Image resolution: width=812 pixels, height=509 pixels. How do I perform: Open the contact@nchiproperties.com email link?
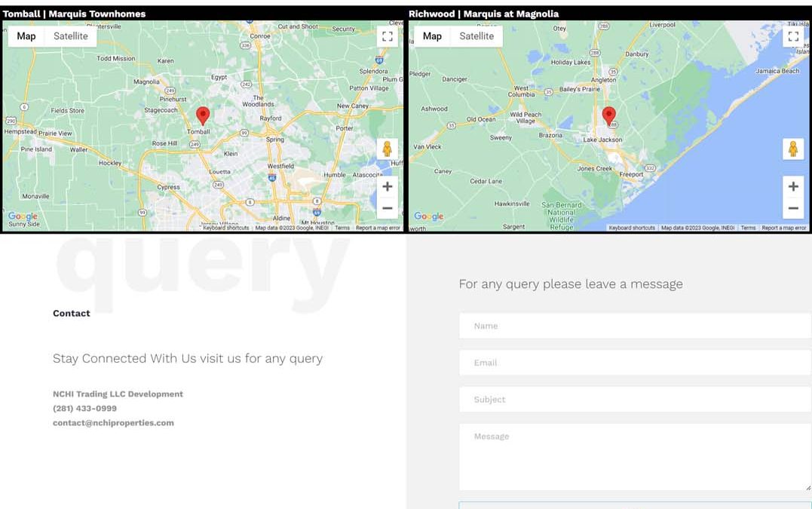[113, 423]
